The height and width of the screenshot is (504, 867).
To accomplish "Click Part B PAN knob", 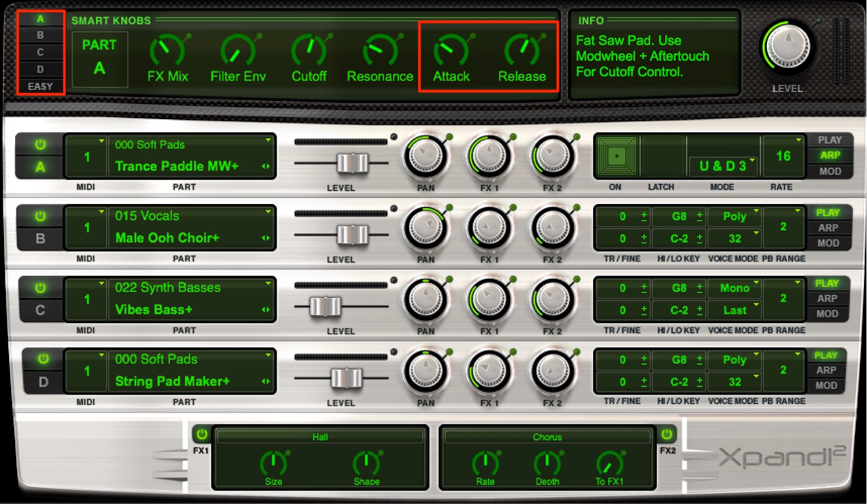I will [425, 227].
